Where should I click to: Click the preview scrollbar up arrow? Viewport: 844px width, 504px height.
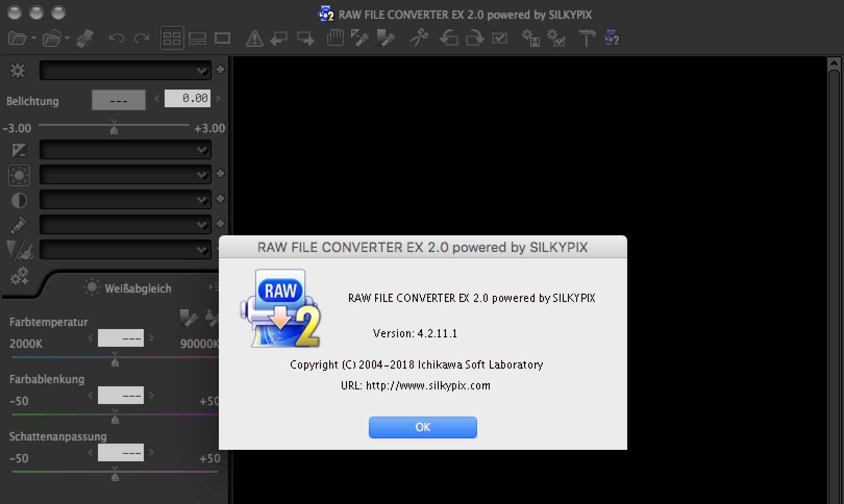835,64
